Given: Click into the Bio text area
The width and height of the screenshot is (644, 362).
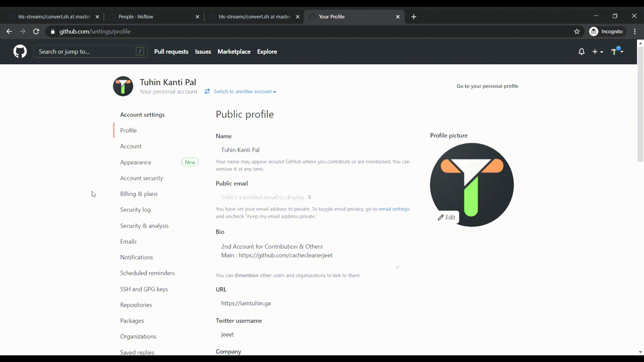Looking at the screenshot, I should (307, 254).
